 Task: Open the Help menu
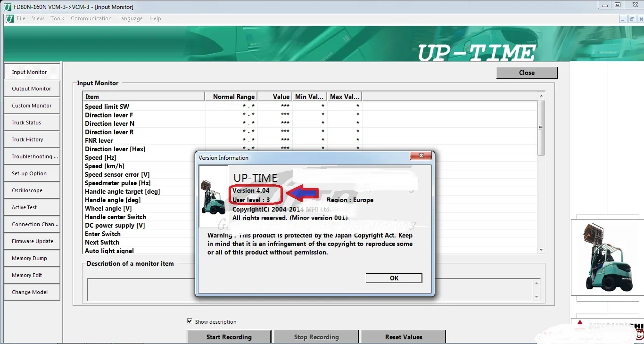coord(155,19)
